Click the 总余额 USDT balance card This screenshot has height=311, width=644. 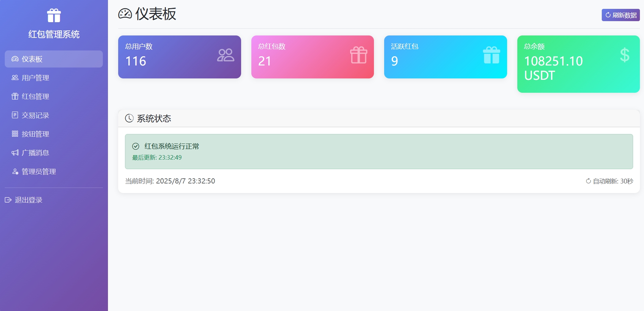tap(578, 64)
